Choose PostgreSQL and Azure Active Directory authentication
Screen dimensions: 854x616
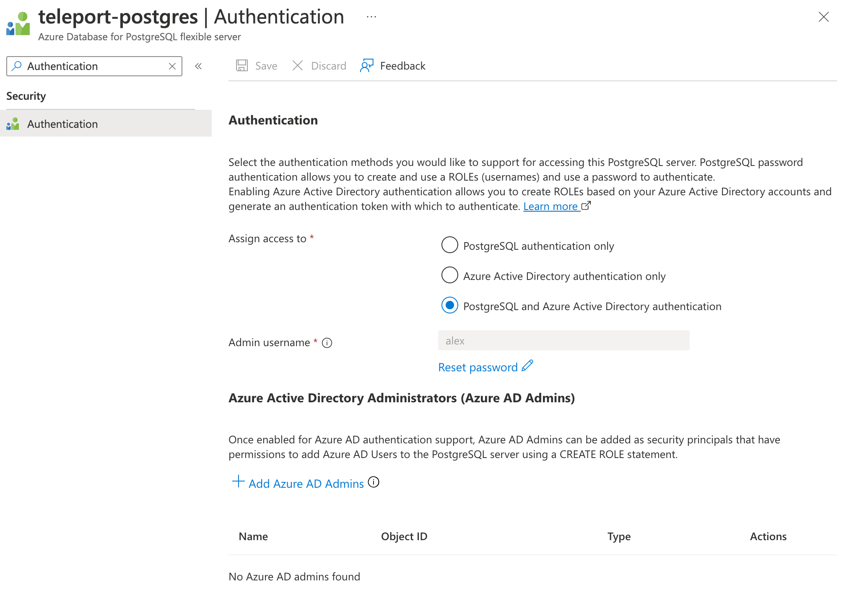[449, 305]
